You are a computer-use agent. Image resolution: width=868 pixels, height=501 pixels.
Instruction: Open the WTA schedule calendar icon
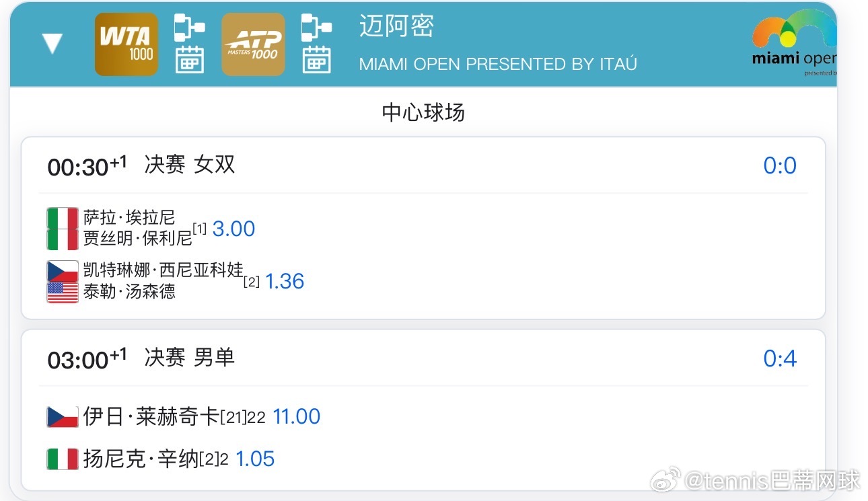coord(190,60)
